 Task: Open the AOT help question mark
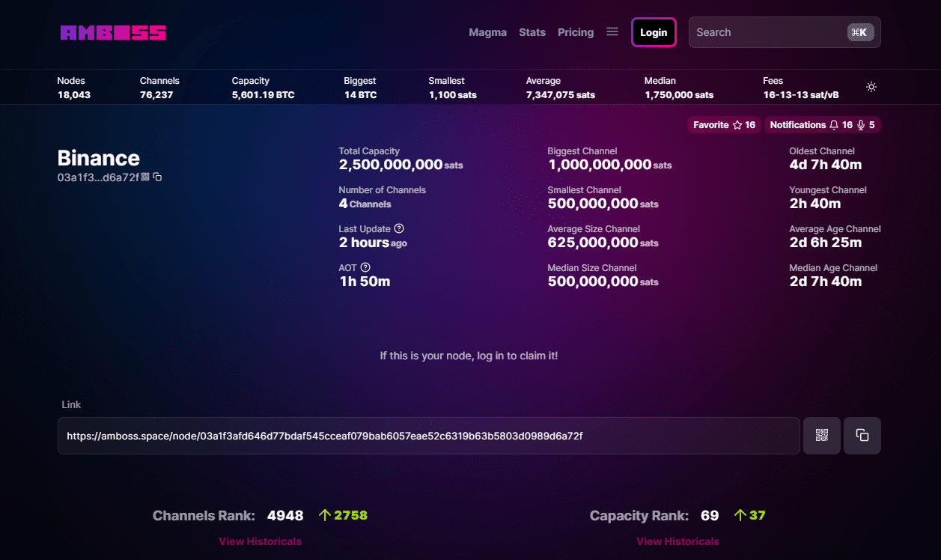pyautogui.click(x=365, y=267)
